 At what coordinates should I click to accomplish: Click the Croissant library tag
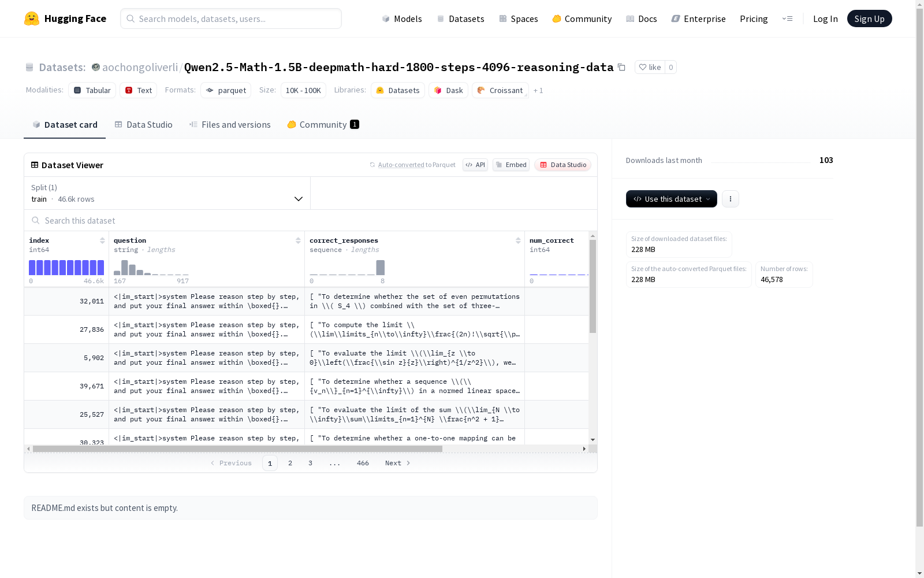[x=500, y=90]
